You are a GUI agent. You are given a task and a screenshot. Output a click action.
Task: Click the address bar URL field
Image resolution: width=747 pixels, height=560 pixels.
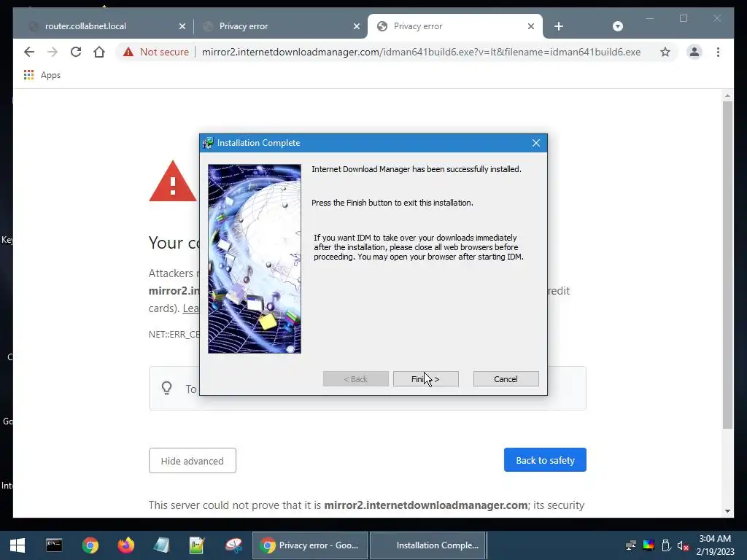(x=421, y=52)
